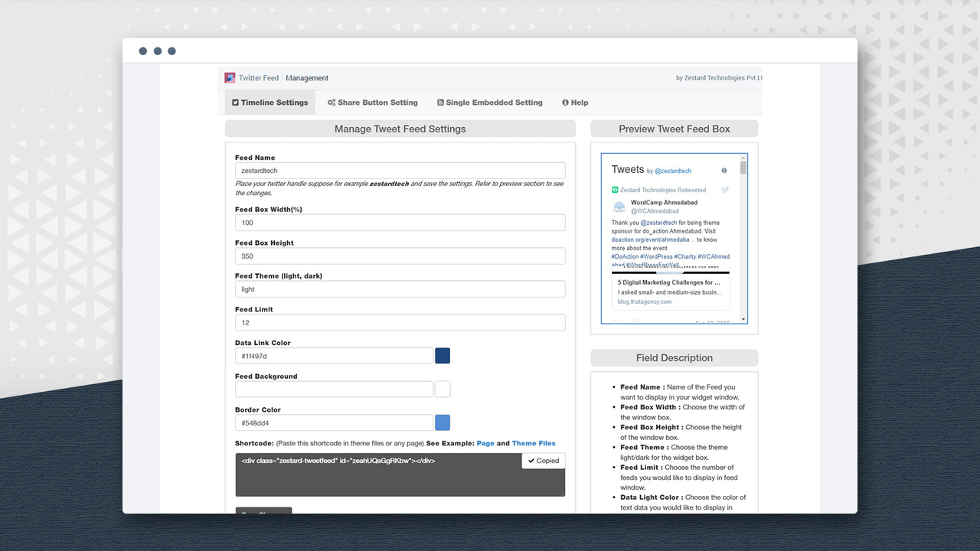Viewport: 980px width, 551px height.
Task: Click the Border Color swatch
Action: point(443,422)
